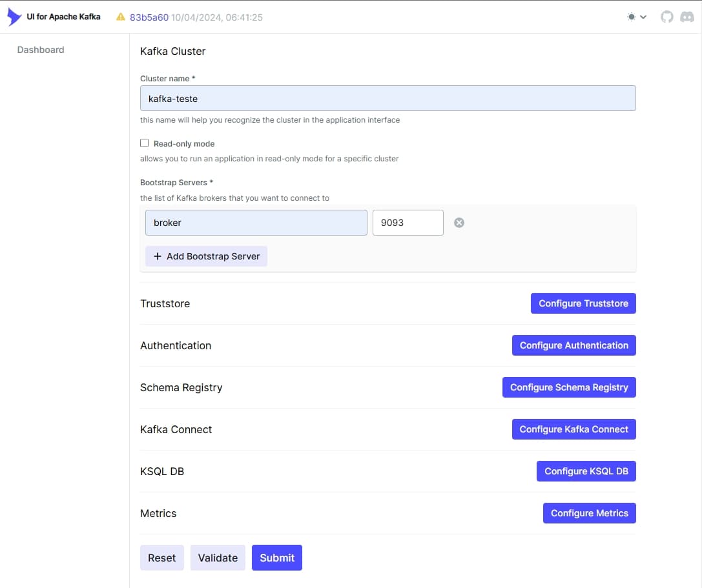
Task: Reset the cluster form
Action: pos(162,558)
